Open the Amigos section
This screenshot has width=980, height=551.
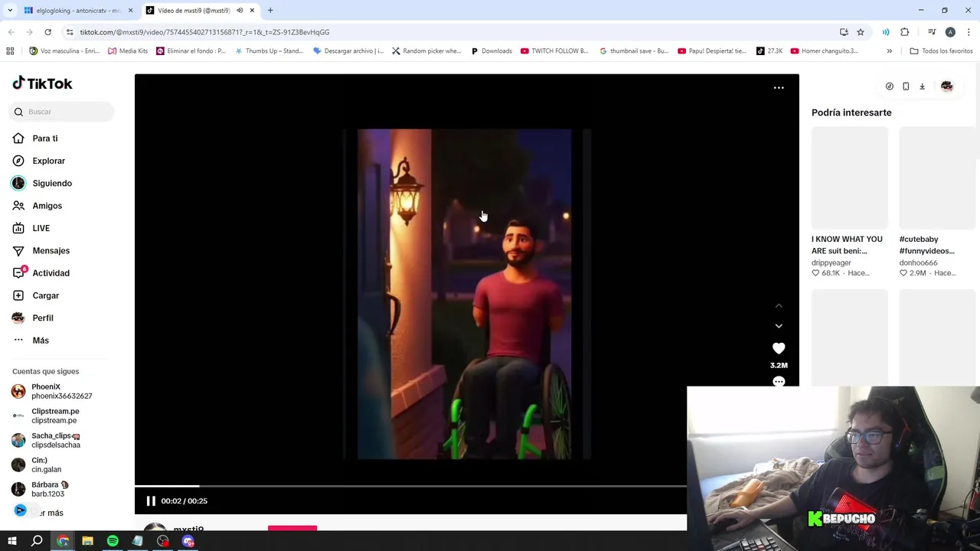(47, 206)
